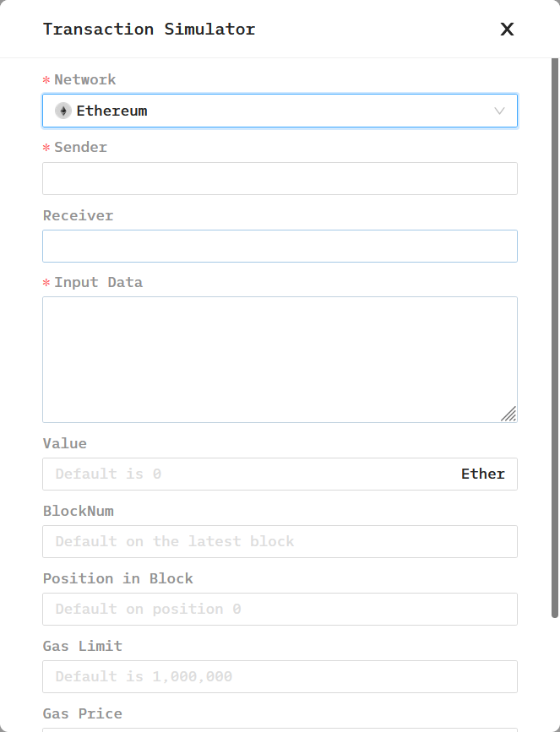Expand the Network dropdown chevron arrow
This screenshot has width=560, height=732.
(x=499, y=111)
